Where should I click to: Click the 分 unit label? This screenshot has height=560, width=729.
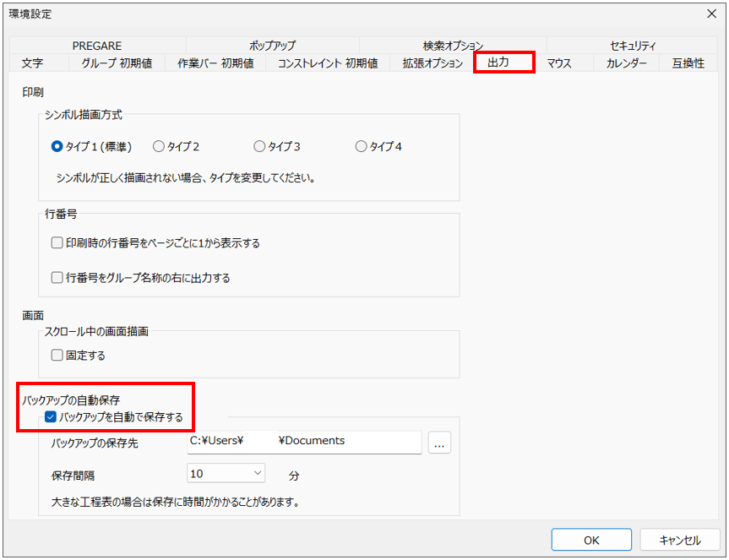pyautogui.click(x=294, y=476)
